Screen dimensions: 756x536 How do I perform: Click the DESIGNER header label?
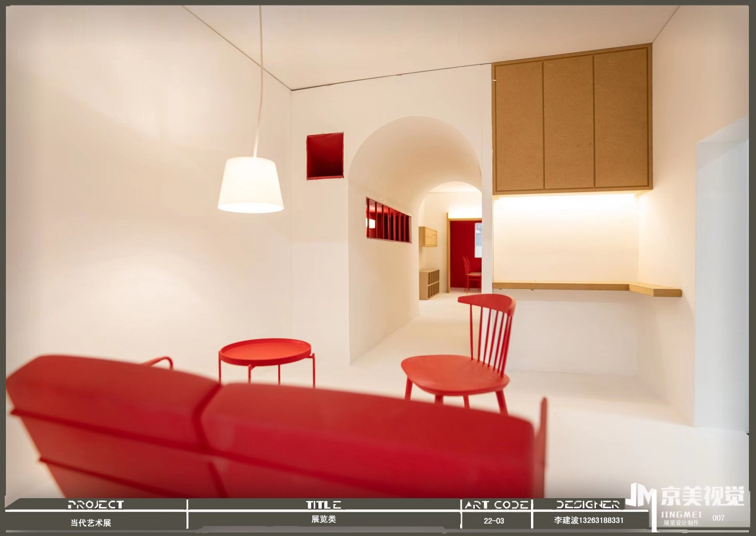(x=588, y=505)
